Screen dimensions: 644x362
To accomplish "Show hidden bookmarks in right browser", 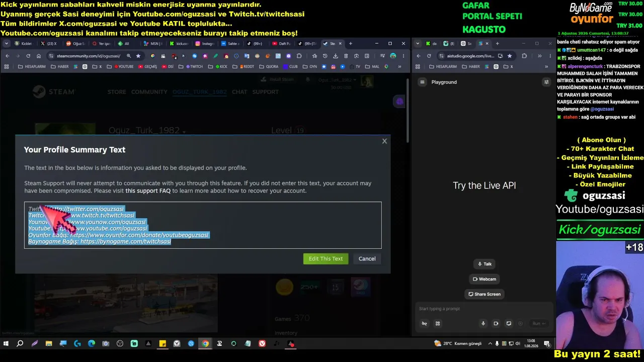I will 546,66.
